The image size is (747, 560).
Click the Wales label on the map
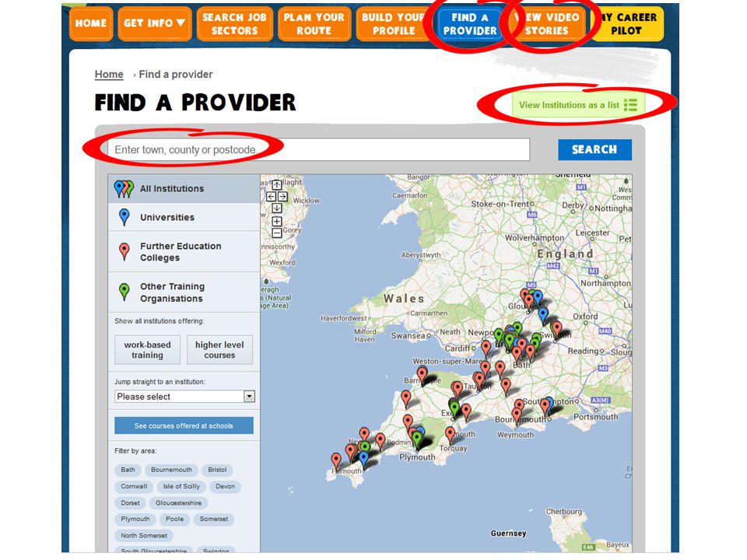tap(404, 299)
